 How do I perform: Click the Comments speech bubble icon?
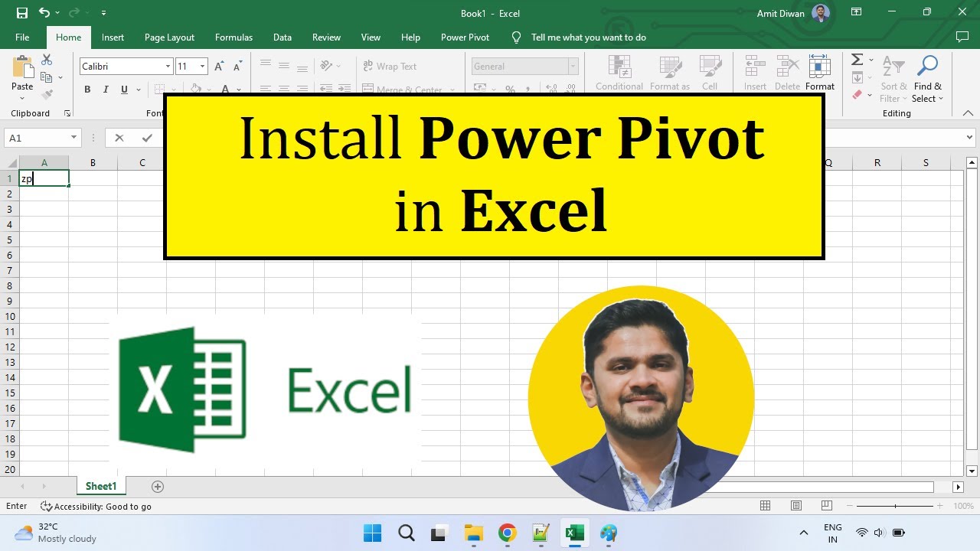962,37
